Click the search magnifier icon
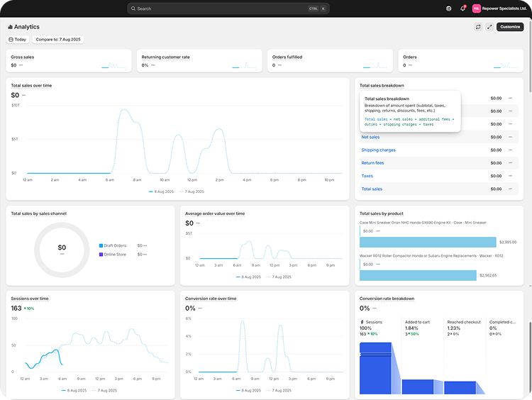 (133, 9)
